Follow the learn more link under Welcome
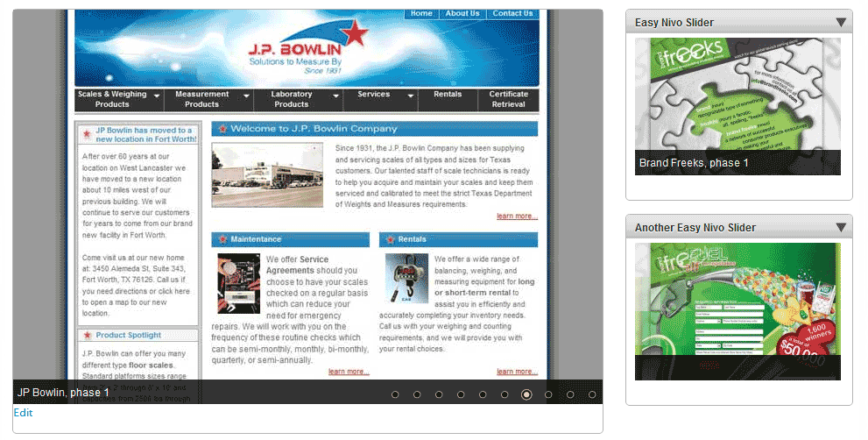The image size is (868, 440). (517, 216)
